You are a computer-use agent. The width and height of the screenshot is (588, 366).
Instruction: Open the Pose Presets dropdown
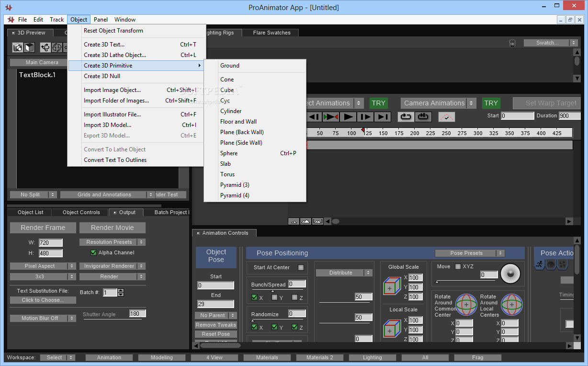(470, 253)
